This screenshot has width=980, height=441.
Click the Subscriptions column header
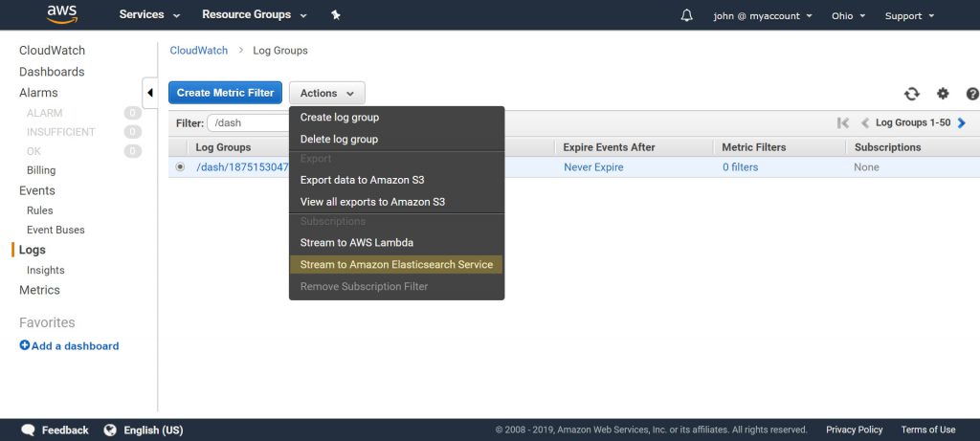point(887,147)
